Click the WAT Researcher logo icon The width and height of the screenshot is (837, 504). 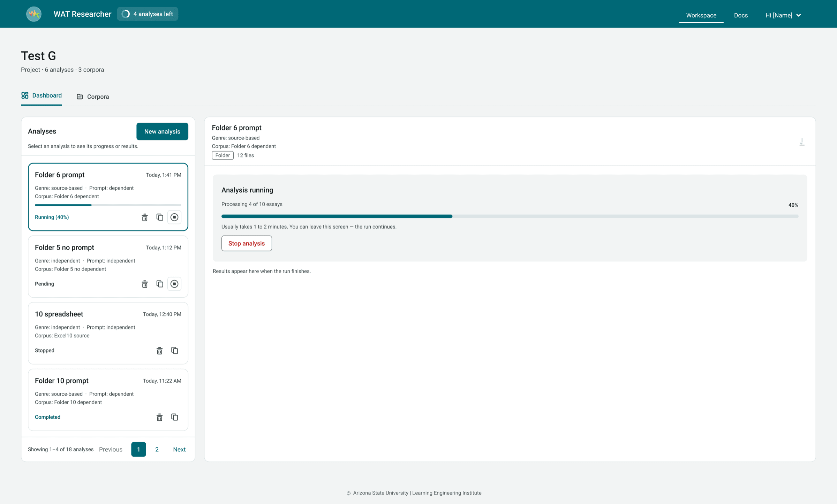(x=34, y=14)
